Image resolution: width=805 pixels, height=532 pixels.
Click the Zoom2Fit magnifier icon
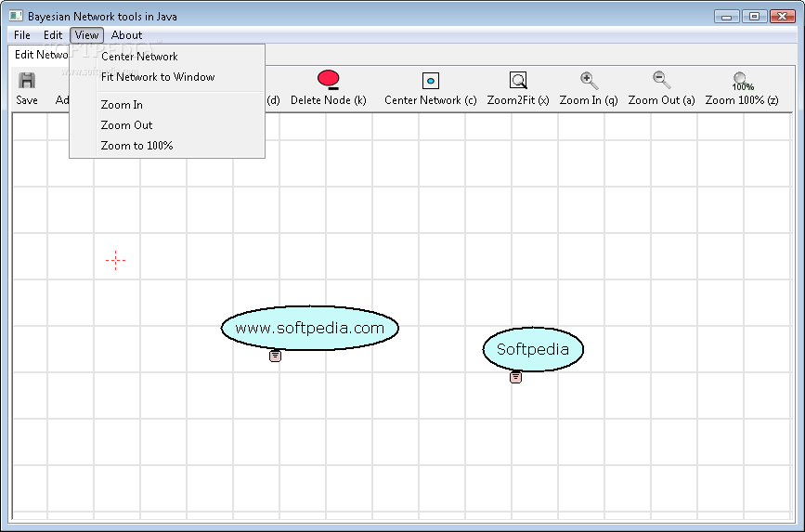tap(518, 81)
